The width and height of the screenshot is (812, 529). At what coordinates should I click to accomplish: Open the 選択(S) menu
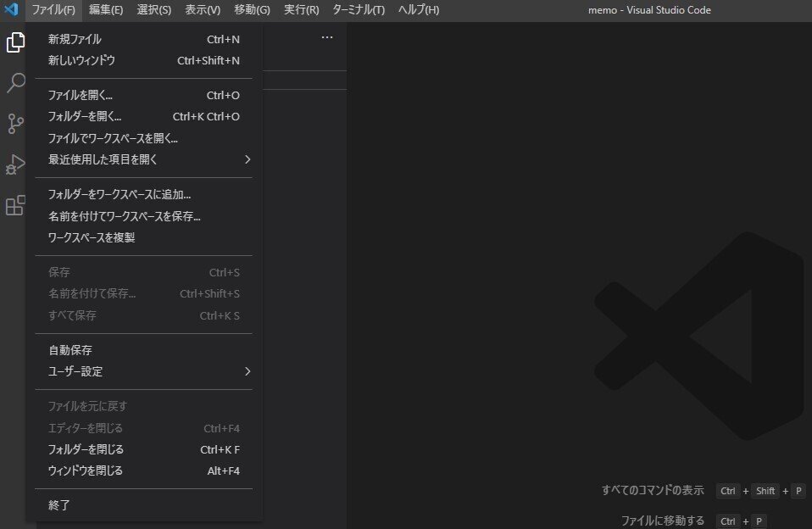[153, 10]
